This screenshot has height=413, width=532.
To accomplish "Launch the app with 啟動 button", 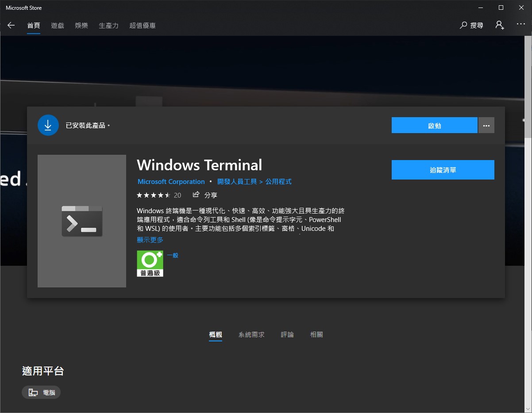I will point(435,125).
